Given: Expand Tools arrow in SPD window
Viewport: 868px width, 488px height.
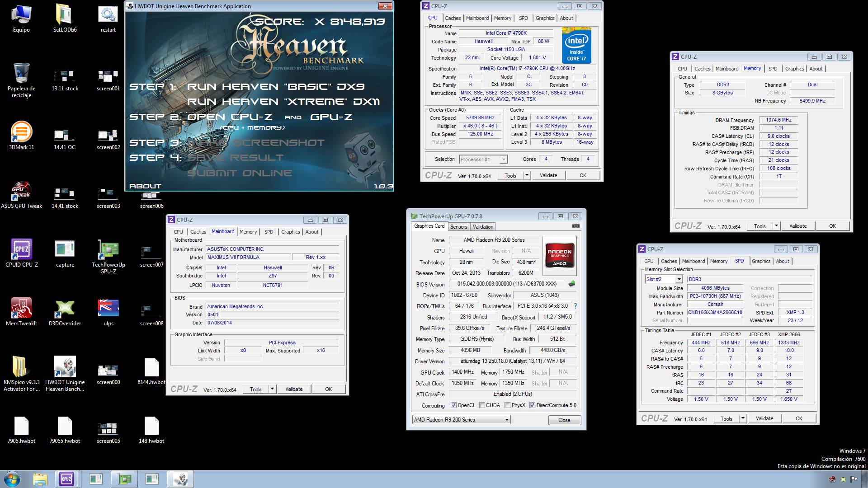Looking at the screenshot, I should [743, 418].
